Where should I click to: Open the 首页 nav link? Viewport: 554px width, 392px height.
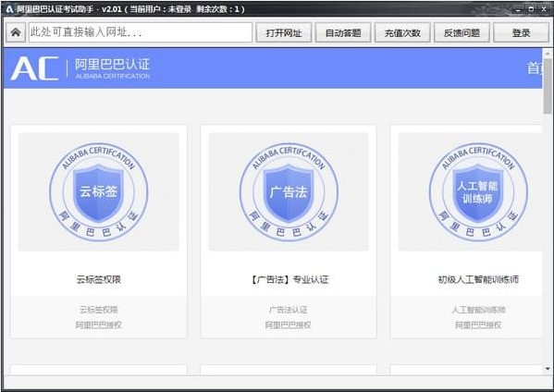click(x=535, y=68)
